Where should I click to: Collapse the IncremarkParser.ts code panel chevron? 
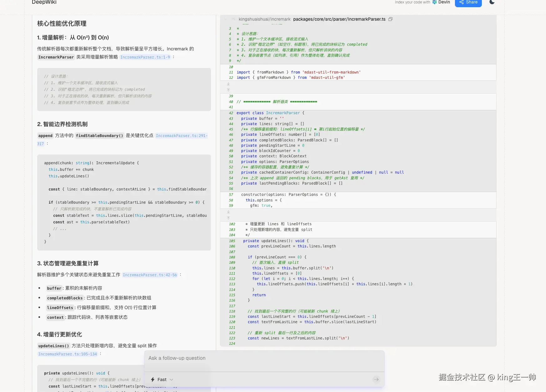point(226,19)
